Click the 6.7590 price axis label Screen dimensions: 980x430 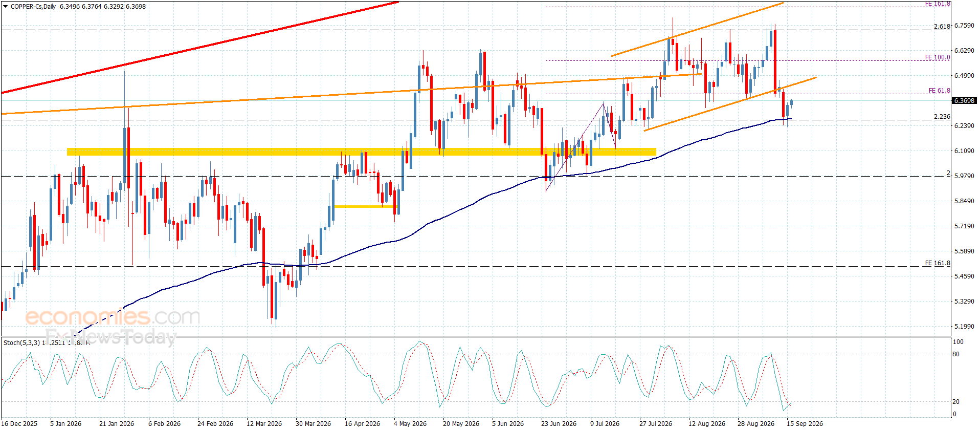tap(964, 26)
